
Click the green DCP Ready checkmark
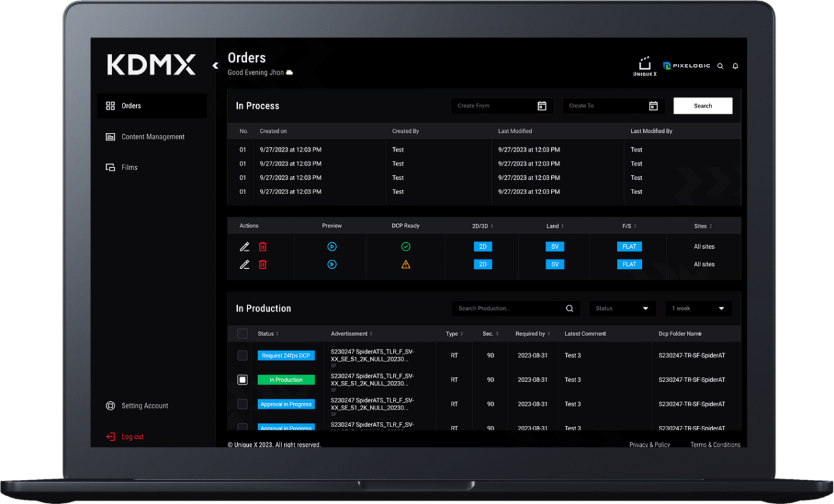pyautogui.click(x=406, y=246)
